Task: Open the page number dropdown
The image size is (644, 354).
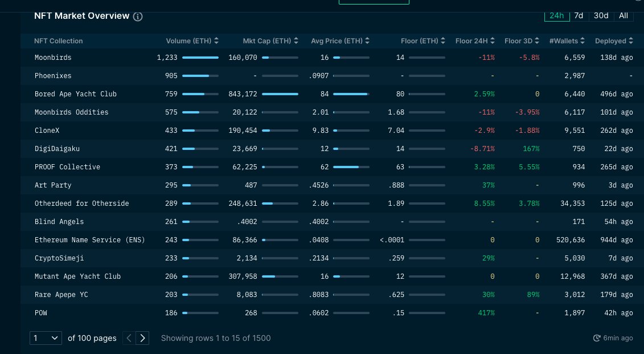Action: coord(46,338)
